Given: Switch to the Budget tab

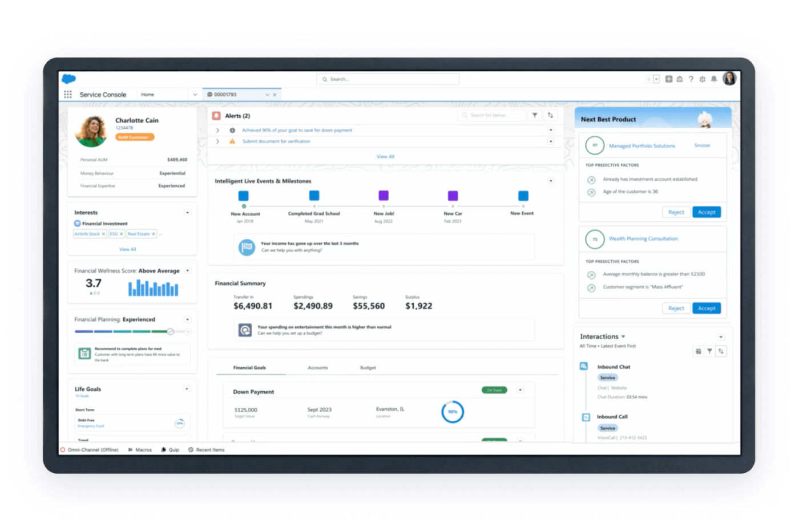Looking at the screenshot, I should click(368, 368).
